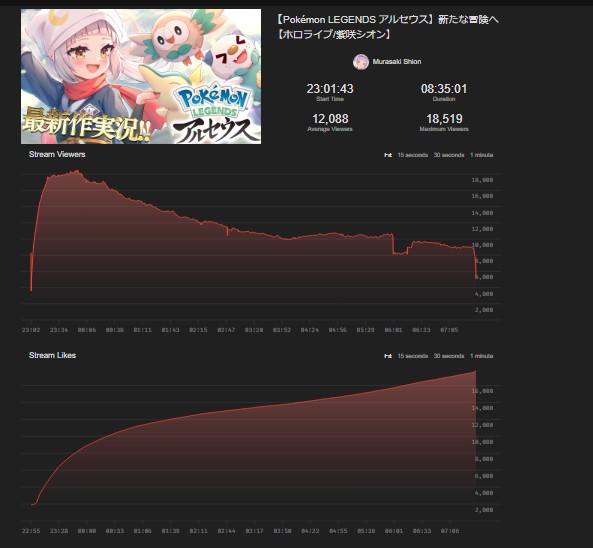The height and width of the screenshot is (548, 593).
Task: Click the viewer peak on Stream Viewers chart
Action: [x=77, y=171]
